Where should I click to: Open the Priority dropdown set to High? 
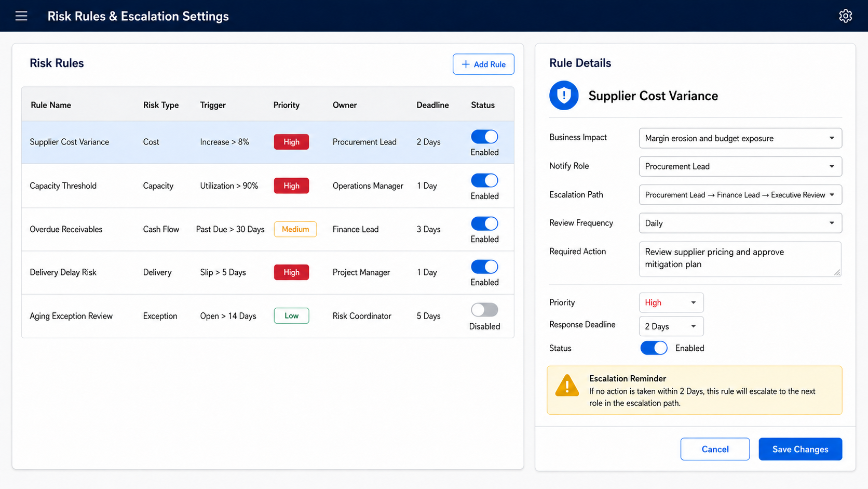point(671,302)
